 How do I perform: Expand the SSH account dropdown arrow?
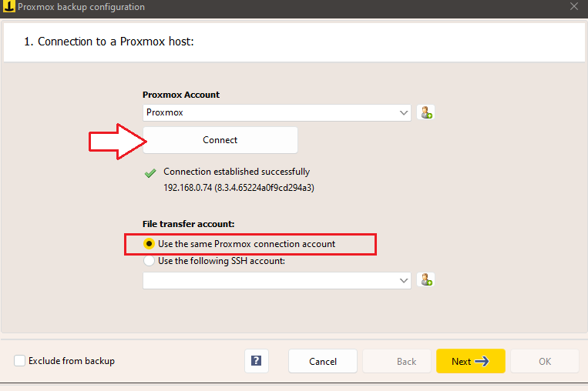point(404,281)
